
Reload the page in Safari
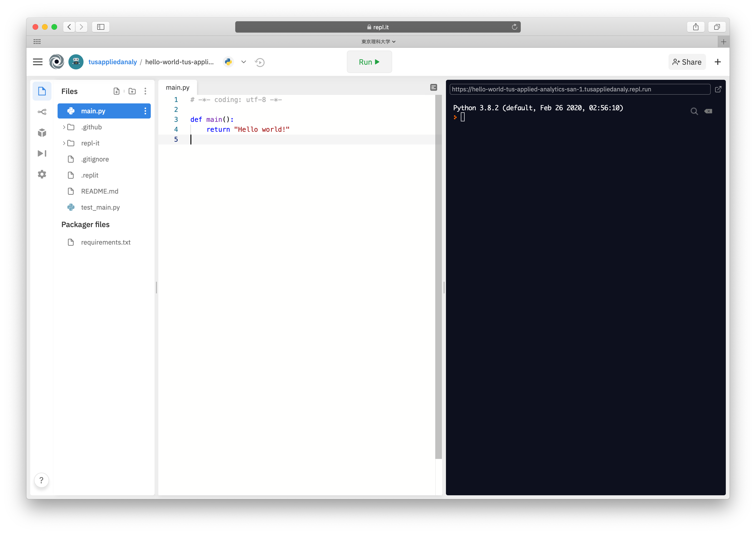coord(514,27)
